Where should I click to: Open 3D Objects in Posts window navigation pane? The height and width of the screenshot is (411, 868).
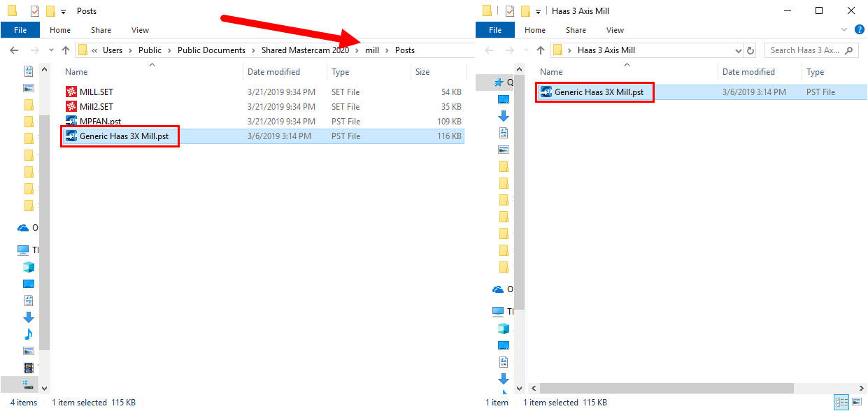[x=29, y=266]
